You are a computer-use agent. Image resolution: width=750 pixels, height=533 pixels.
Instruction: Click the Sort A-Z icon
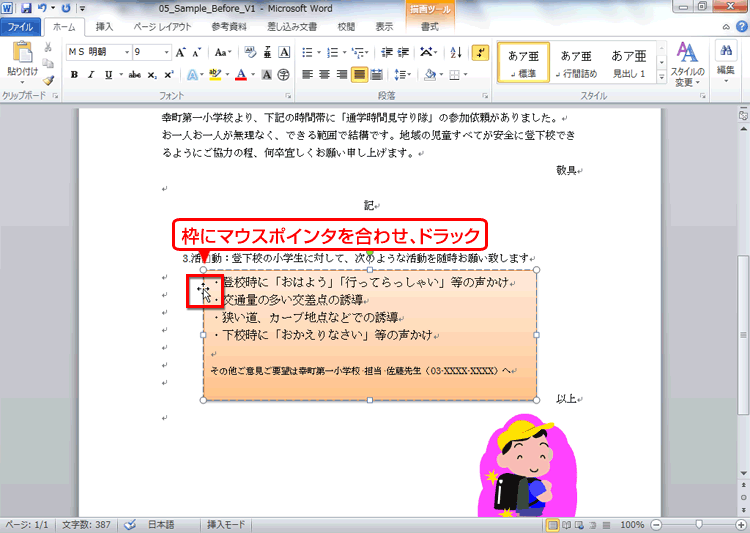[456, 52]
